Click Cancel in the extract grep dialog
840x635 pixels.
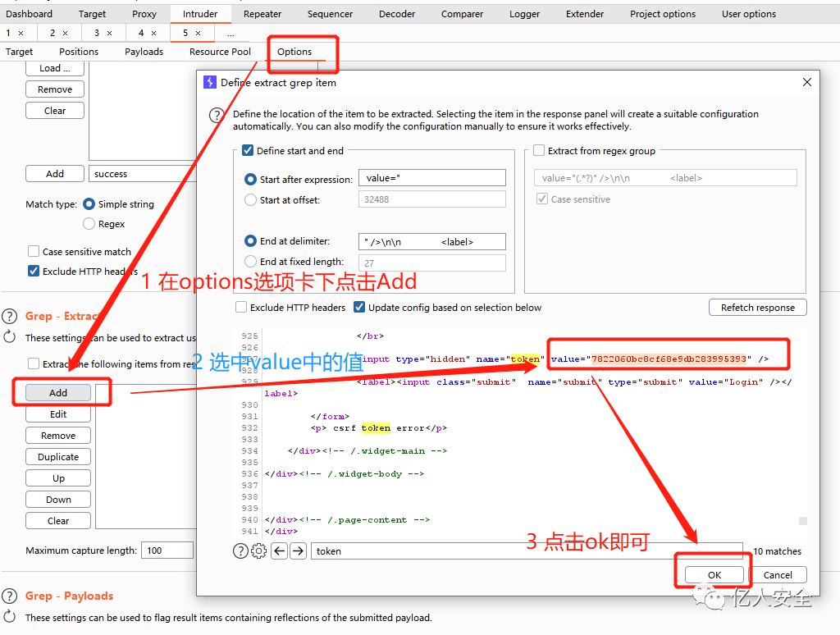[x=778, y=575]
